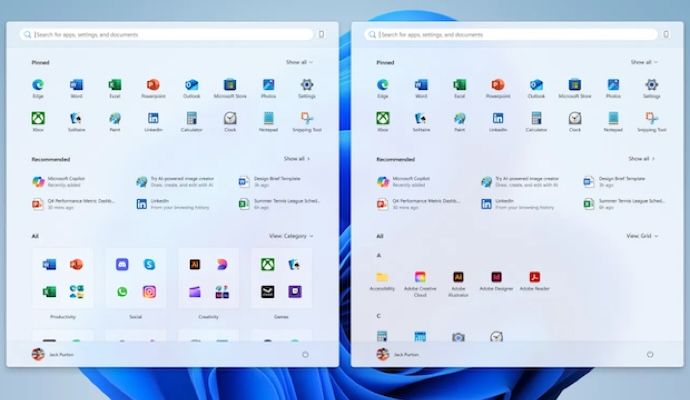This screenshot has width=690, height=400.
Task: Expand the View: Grid dropdown
Action: pos(638,236)
